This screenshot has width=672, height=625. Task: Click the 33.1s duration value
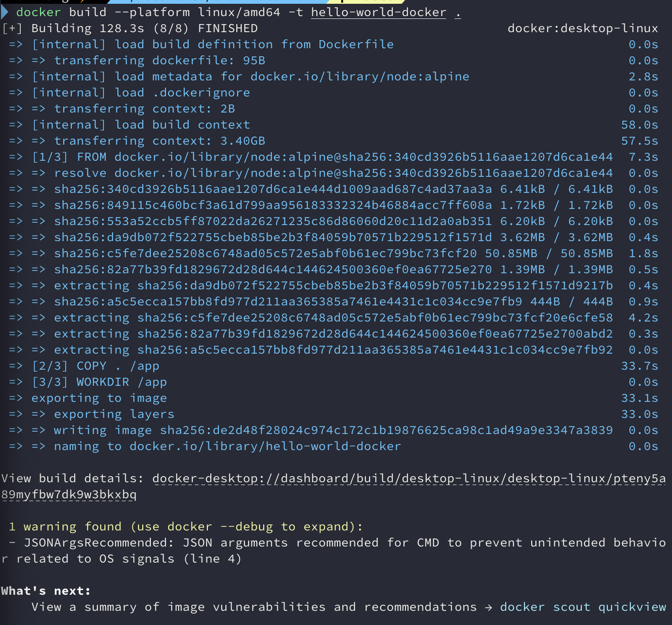(x=639, y=398)
